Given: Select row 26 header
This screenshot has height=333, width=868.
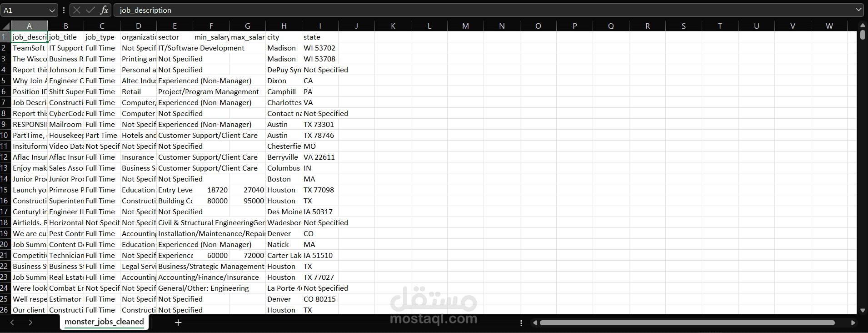Looking at the screenshot, I should [5, 310].
